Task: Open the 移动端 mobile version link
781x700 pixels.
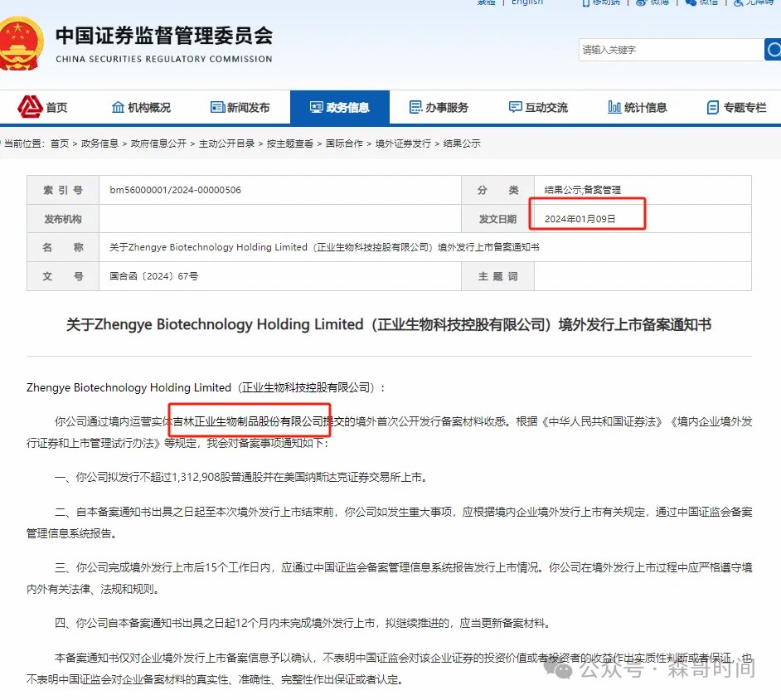Action: [x=601, y=2]
